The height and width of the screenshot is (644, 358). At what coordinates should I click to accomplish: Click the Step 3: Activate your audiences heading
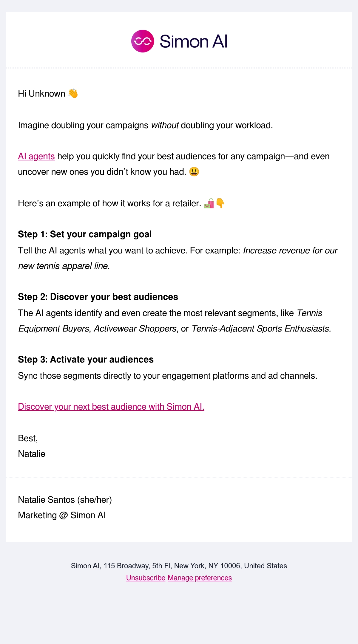tap(86, 360)
